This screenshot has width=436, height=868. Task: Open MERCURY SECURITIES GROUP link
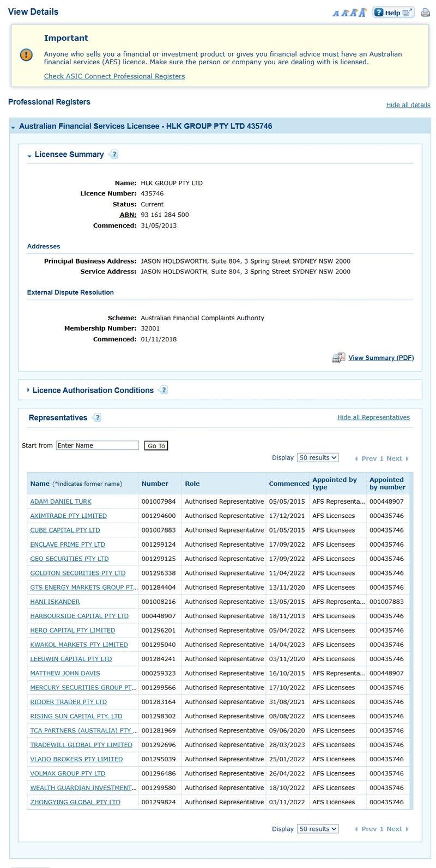point(83,688)
